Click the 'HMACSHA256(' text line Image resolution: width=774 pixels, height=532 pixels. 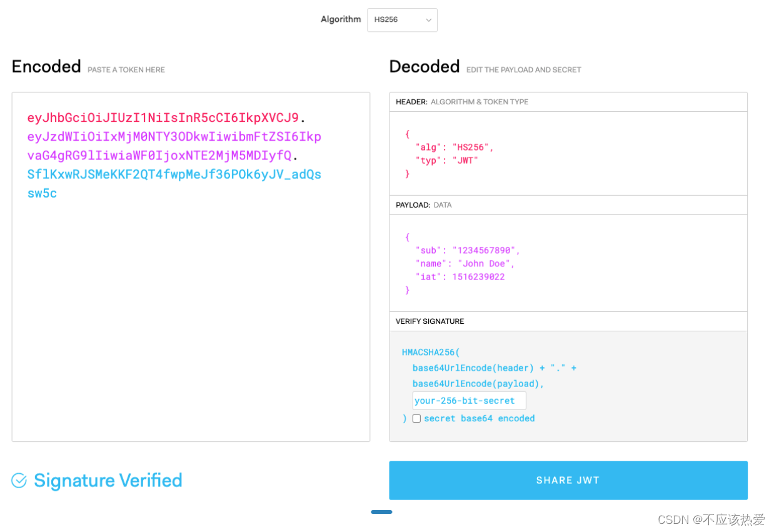[x=431, y=353]
